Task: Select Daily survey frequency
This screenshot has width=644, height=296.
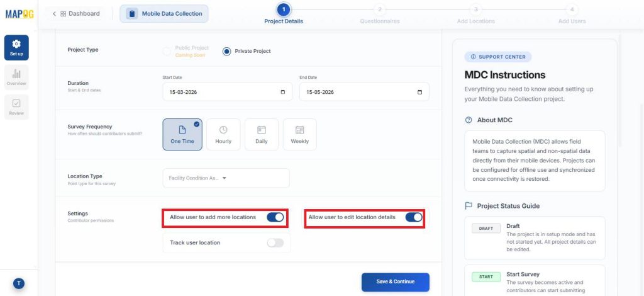Action: [261, 134]
